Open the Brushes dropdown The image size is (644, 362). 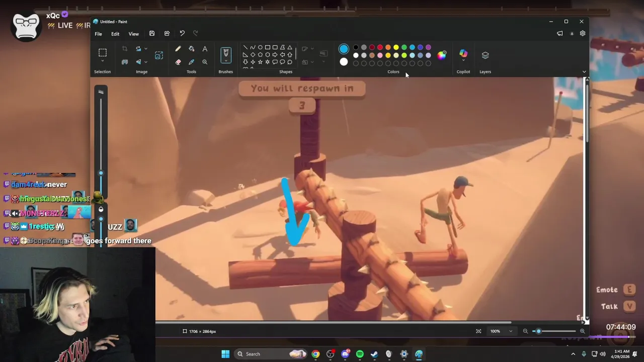point(226,61)
